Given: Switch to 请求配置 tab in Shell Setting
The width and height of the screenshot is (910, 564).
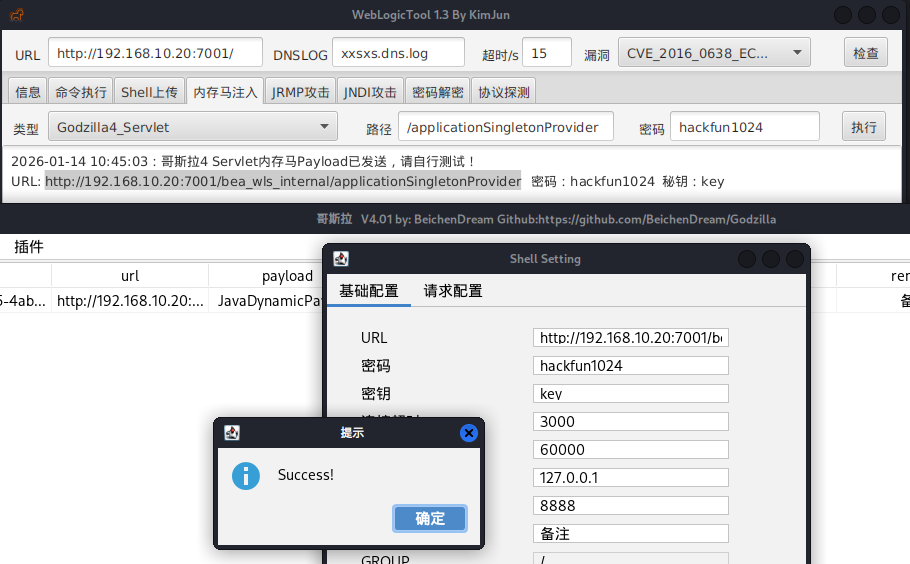Looking at the screenshot, I should coord(453,291).
